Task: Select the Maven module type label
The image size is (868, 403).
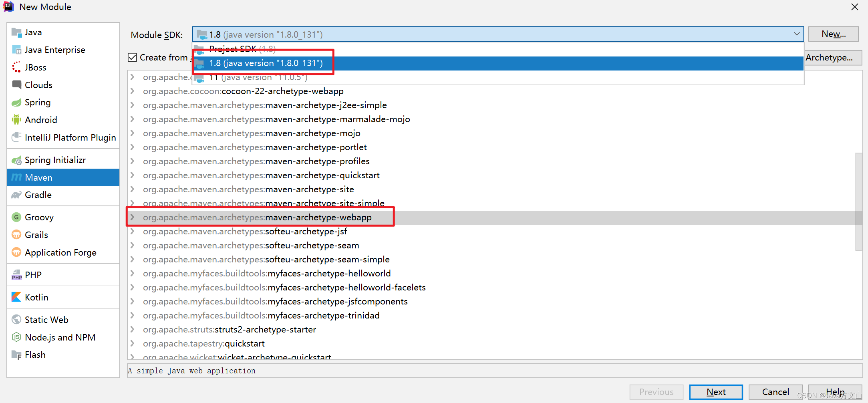Action: [38, 177]
